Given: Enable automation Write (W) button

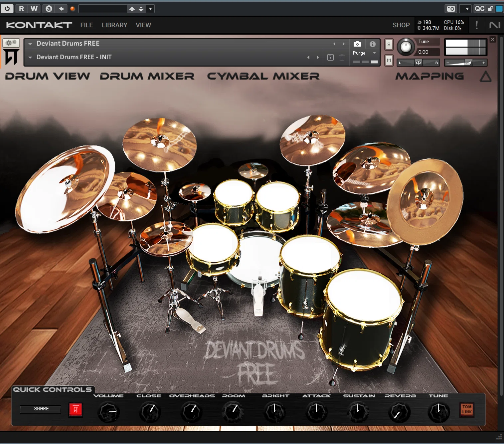Looking at the screenshot, I should pos(34,9).
